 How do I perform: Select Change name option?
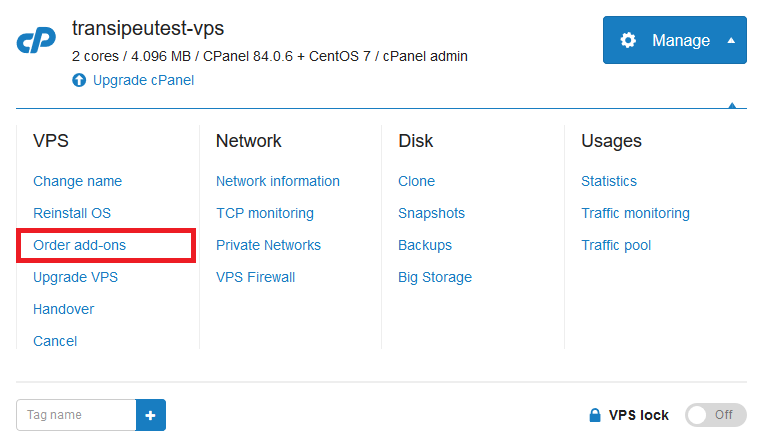[x=78, y=181]
